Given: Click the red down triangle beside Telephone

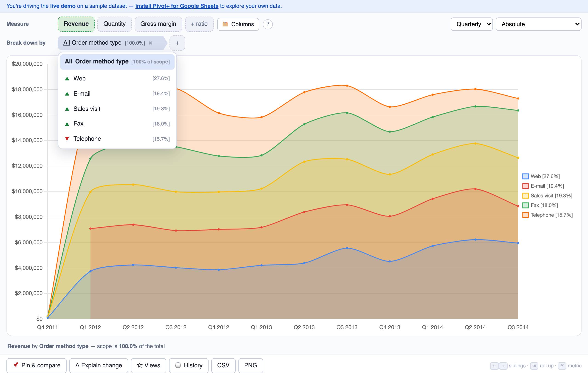Looking at the screenshot, I should [67, 139].
